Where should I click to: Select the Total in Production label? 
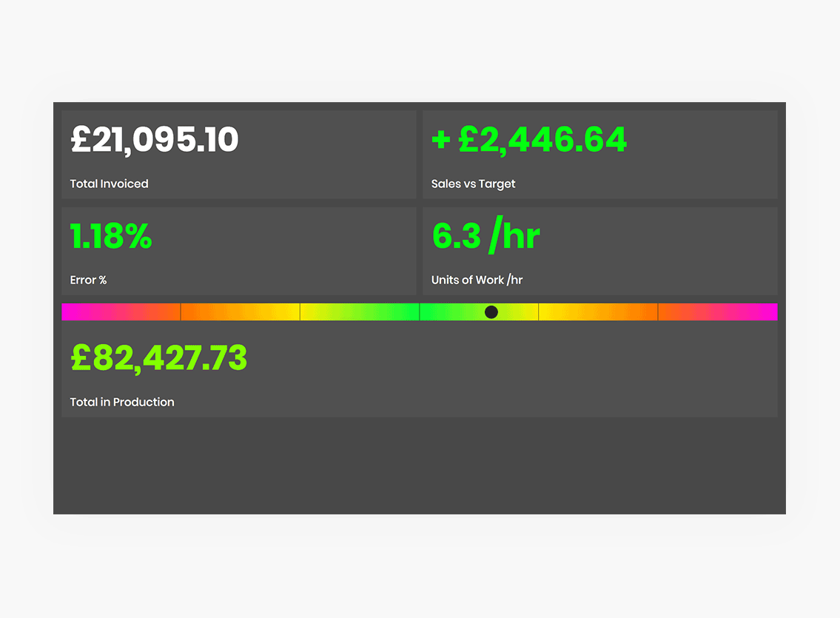[x=122, y=402]
